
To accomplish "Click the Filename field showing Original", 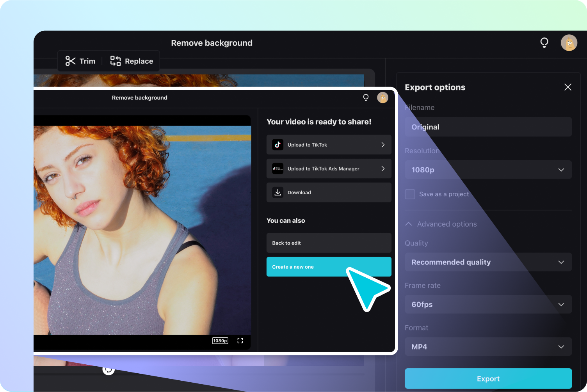I will point(488,127).
